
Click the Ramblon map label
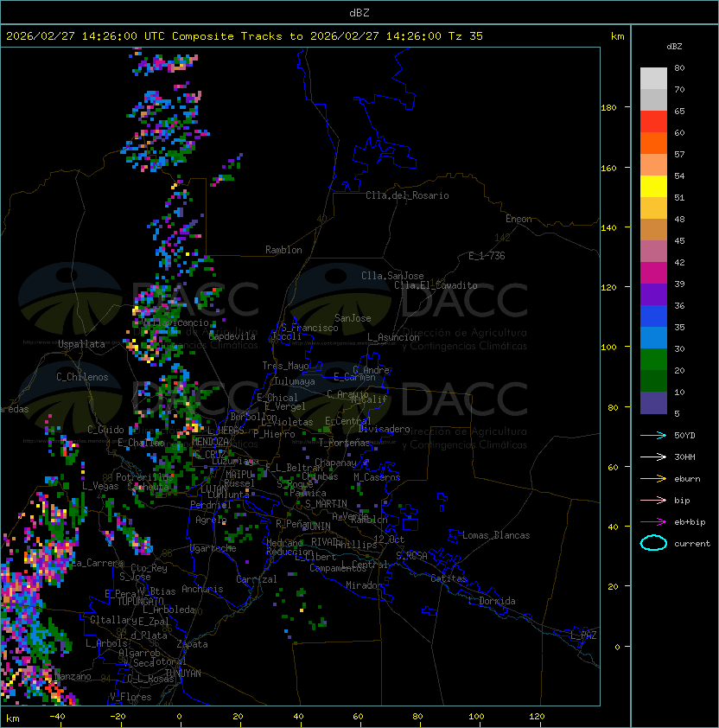click(283, 250)
